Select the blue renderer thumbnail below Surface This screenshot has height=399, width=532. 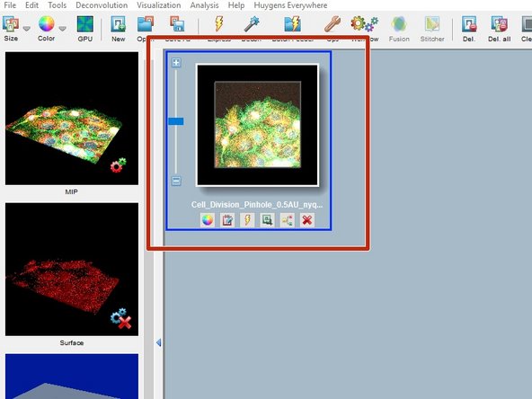[x=72, y=377]
